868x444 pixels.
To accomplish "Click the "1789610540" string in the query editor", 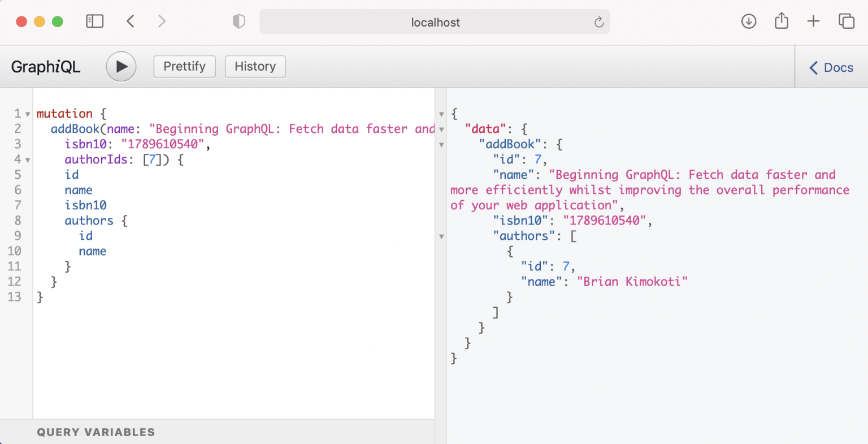I will [x=163, y=144].
